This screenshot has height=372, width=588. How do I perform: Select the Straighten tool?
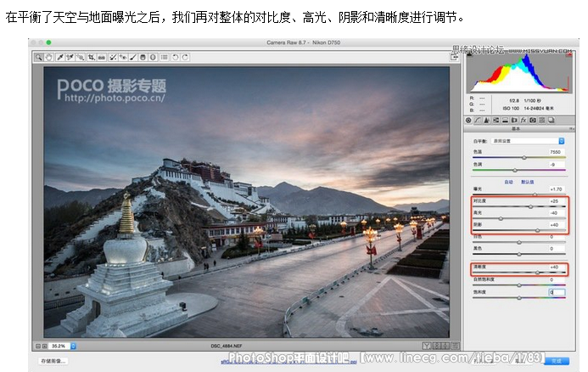coord(102,57)
